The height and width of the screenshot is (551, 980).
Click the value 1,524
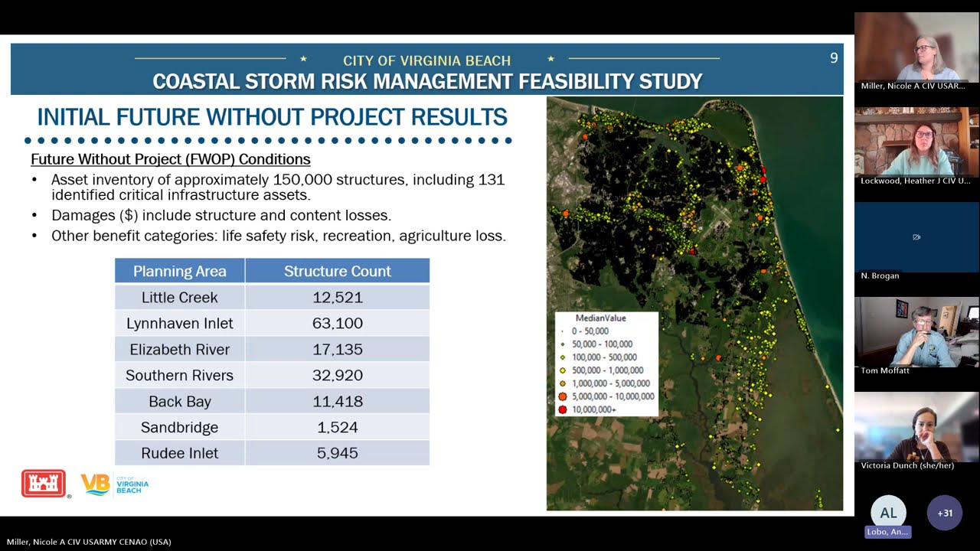[x=338, y=427]
